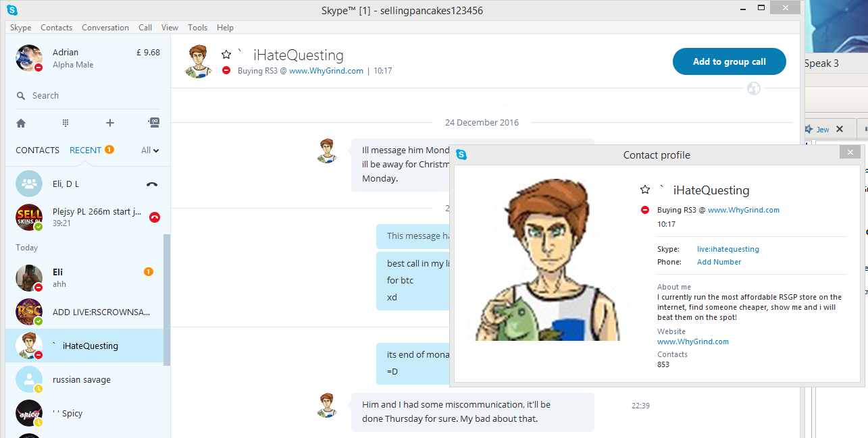868x438 pixels.
Task: Click the contact list scrollbar
Action: (167, 300)
